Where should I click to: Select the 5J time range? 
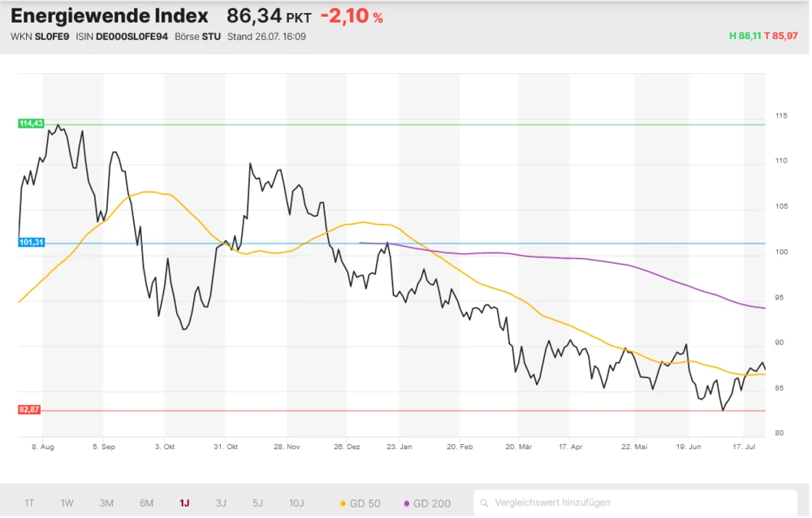click(257, 503)
